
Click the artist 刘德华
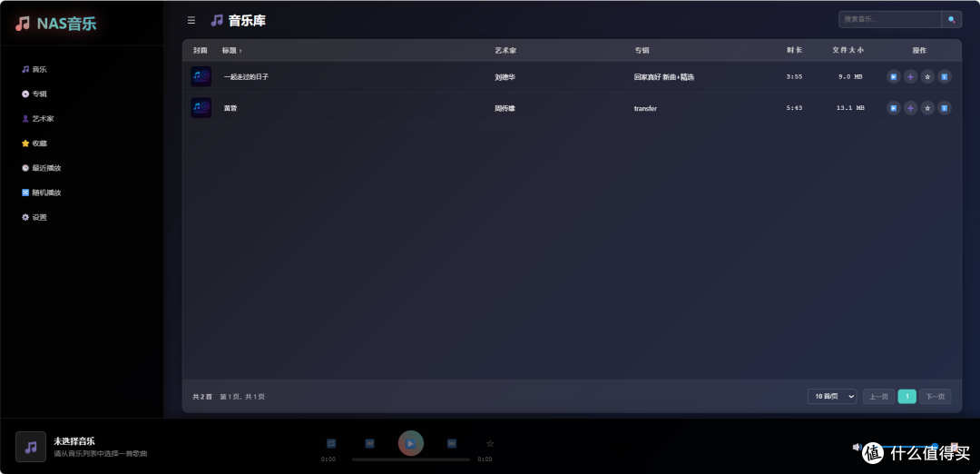click(x=505, y=77)
